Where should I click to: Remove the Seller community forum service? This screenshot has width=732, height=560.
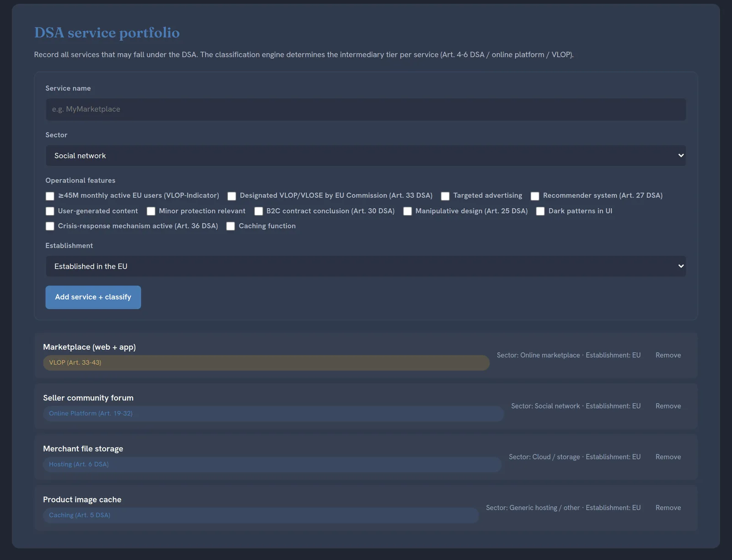tap(668, 406)
